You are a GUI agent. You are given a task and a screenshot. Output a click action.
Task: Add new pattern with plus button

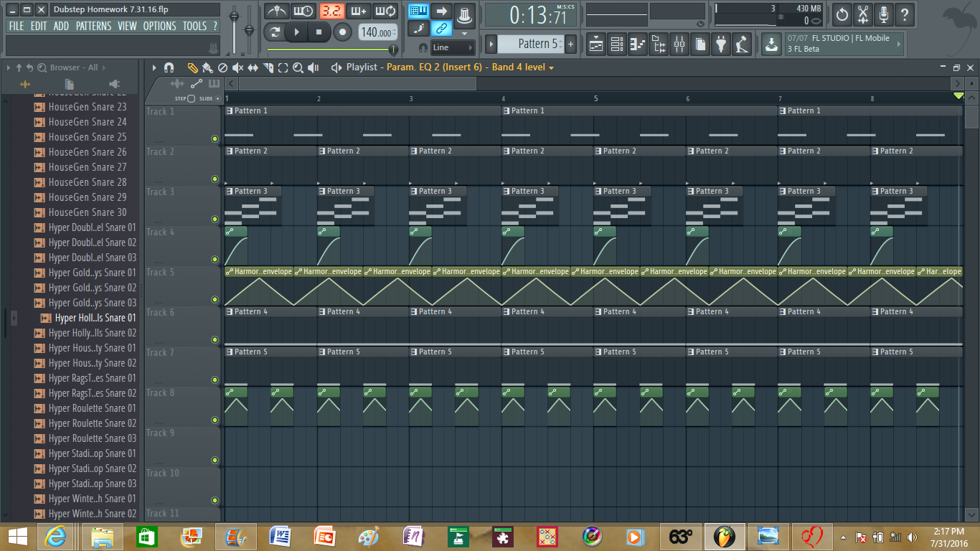coord(571,44)
